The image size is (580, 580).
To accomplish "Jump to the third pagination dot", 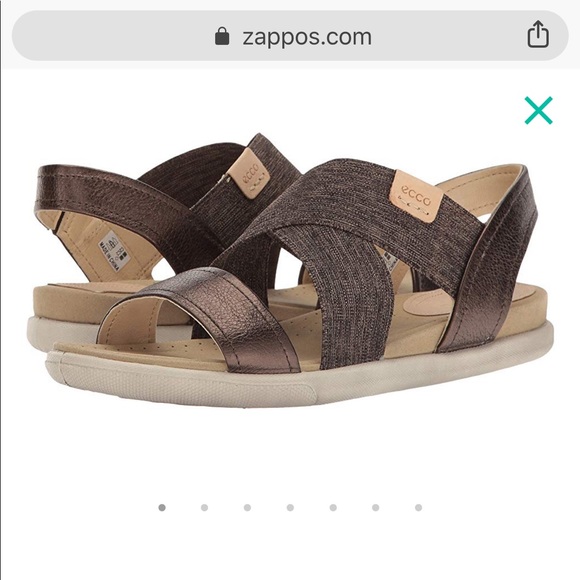I will (x=247, y=508).
